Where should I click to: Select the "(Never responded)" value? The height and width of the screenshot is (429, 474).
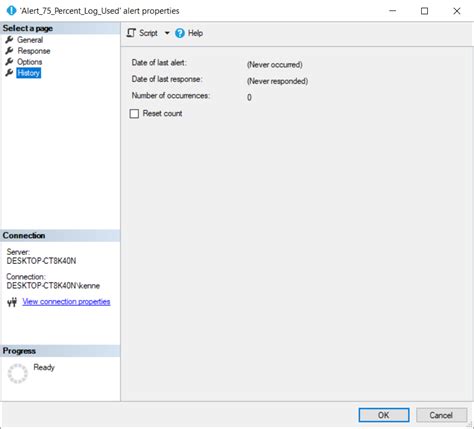[x=277, y=81]
